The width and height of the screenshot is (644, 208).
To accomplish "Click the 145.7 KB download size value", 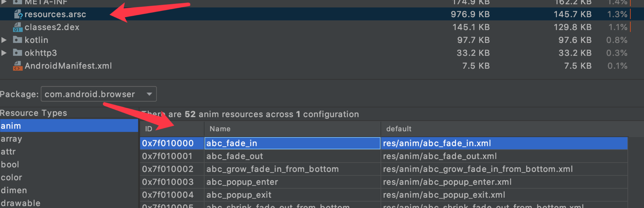I will click(x=572, y=14).
